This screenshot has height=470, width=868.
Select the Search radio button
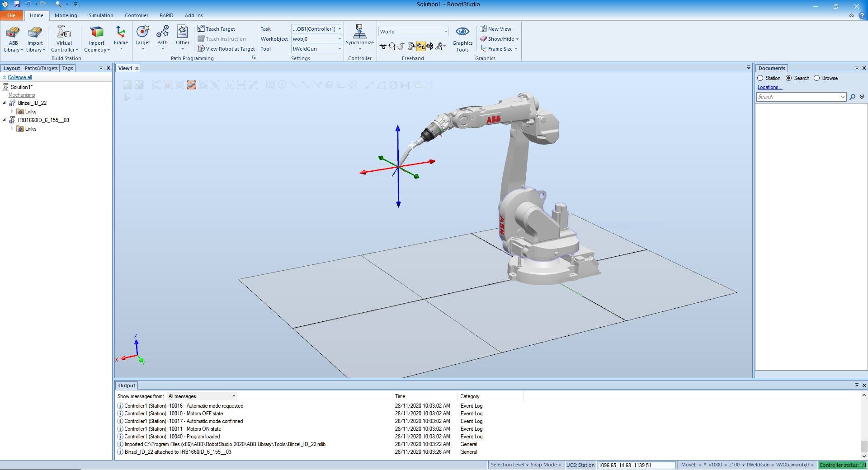tap(789, 78)
